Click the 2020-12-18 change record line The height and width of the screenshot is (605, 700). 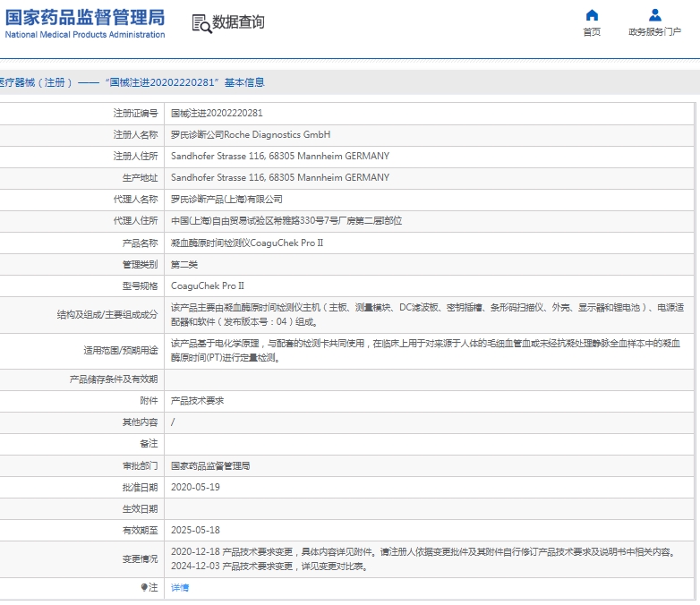coord(423,552)
